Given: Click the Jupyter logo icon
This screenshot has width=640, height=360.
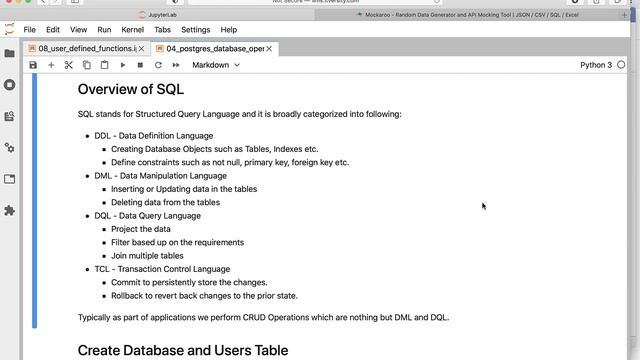Looking at the screenshot, I should (9, 29).
